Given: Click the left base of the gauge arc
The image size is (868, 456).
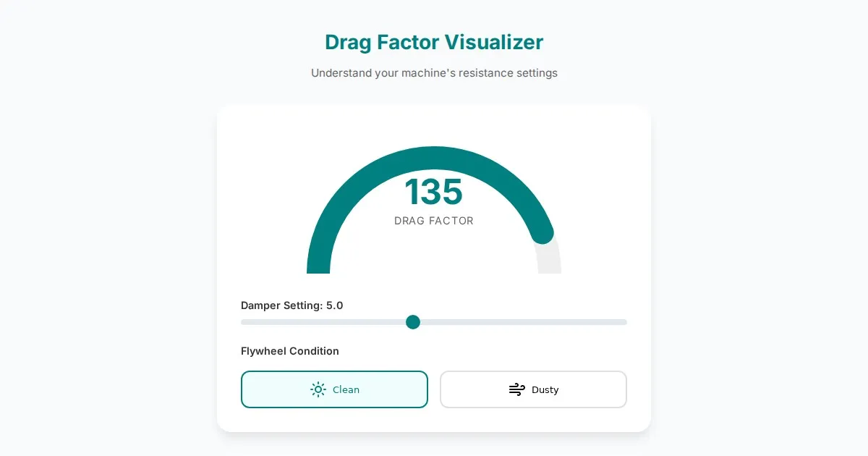Looking at the screenshot, I should 318,266.
